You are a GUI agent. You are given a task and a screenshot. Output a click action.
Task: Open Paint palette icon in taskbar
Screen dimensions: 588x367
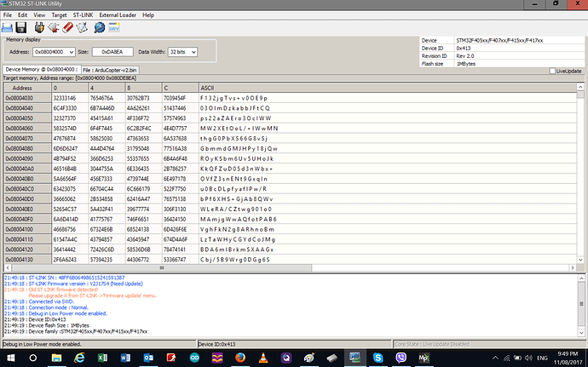[309, 358]
